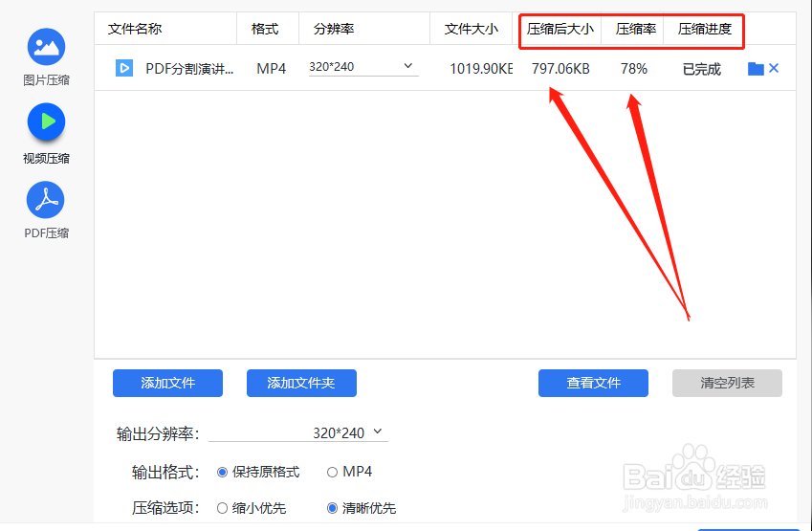Open output folder for the compressed file
Screen dimensions: 812x531
click(x=756, y=68)
